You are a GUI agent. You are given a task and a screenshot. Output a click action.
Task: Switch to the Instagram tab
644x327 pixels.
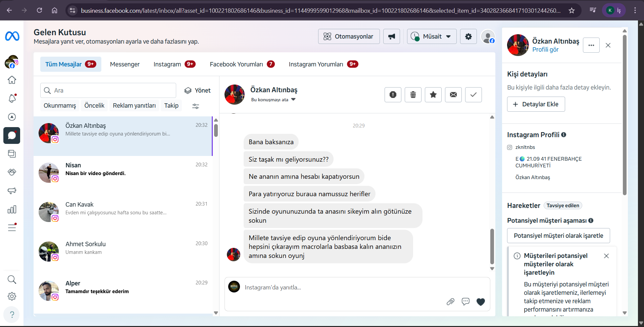tap(174, 64)
